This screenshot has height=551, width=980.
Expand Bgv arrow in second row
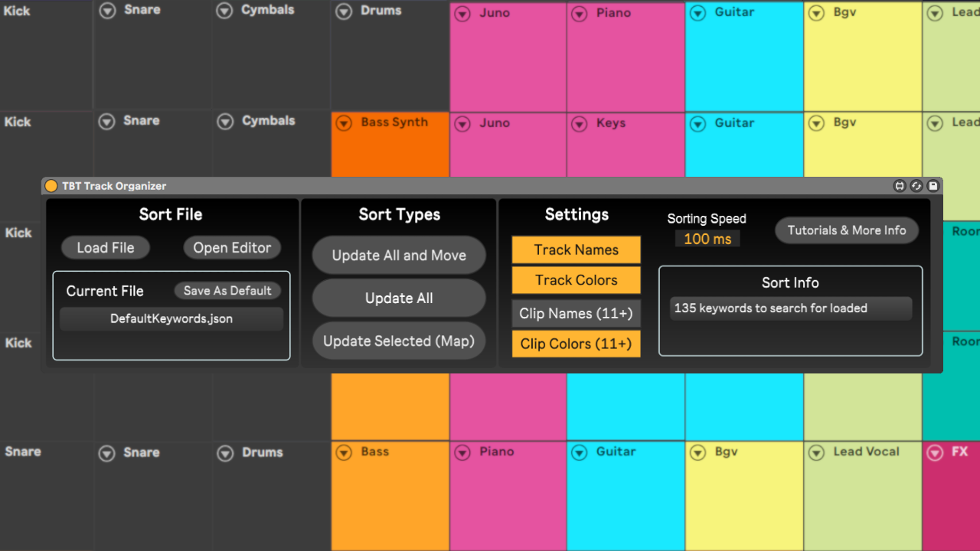click(x=817, y=123)
